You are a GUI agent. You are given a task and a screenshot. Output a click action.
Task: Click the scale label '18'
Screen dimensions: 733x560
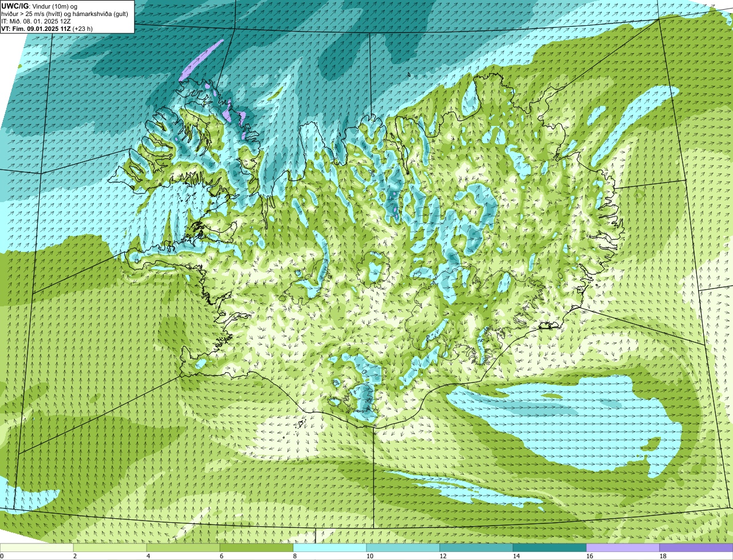(x=663, y=556)
